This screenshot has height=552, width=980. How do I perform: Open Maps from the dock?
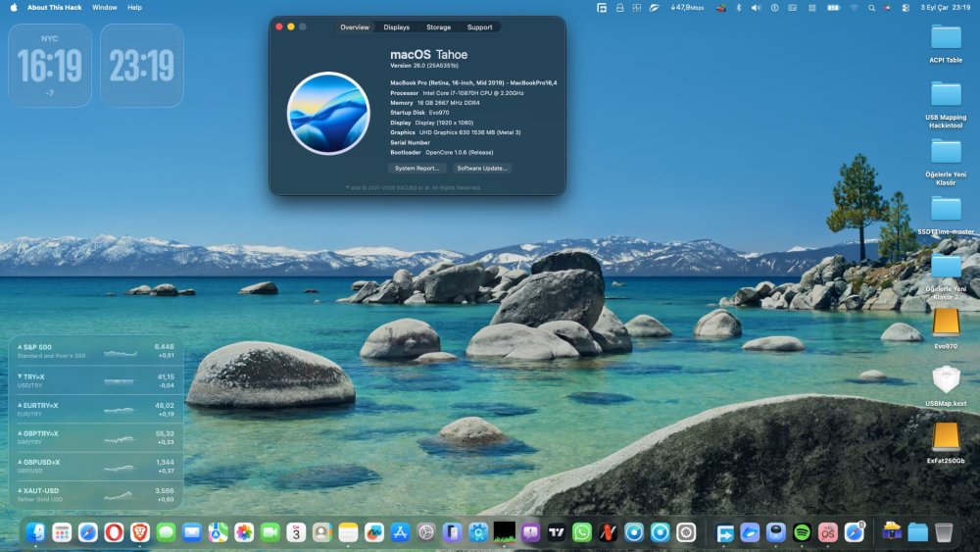click(x=219, y=532)
